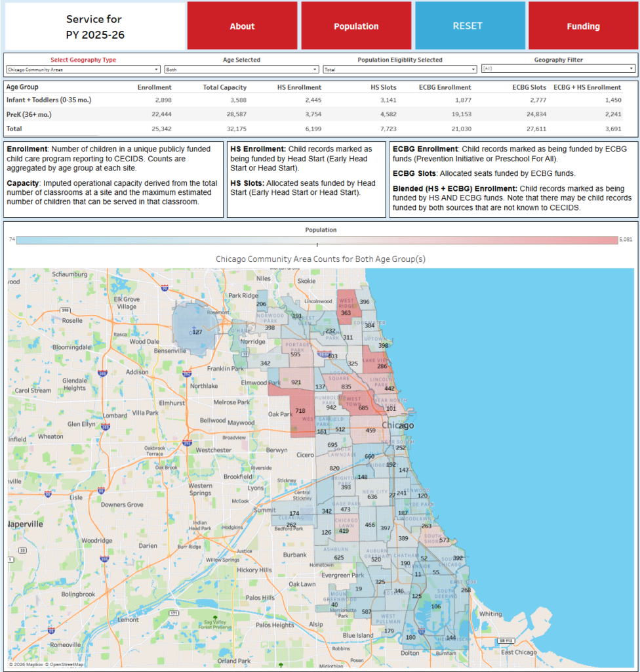Viewport: 640px width, 672px height.
Task: Expand the Age Selected dropdown
Action: [x=241, y=70]
